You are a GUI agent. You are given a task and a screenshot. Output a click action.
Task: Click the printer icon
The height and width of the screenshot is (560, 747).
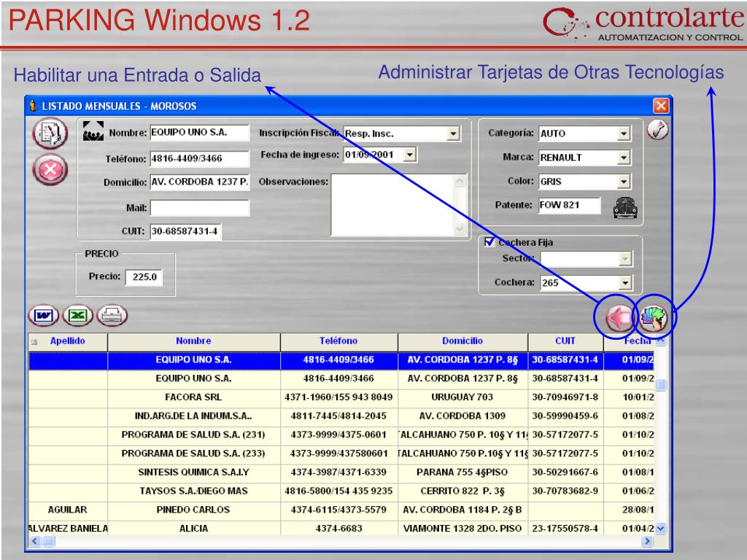click(x=112, y=316)
